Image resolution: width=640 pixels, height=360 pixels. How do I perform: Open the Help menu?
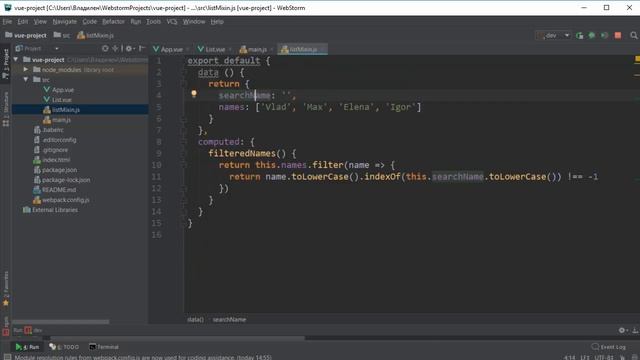click(x=217, y=22)
